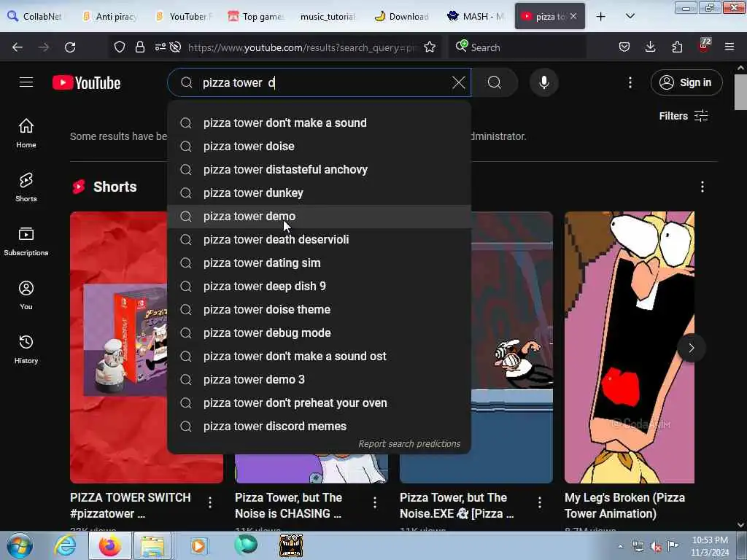Select suggestion pizza tower discord memes
747x560 pixels.
click(x=320, y=426)
